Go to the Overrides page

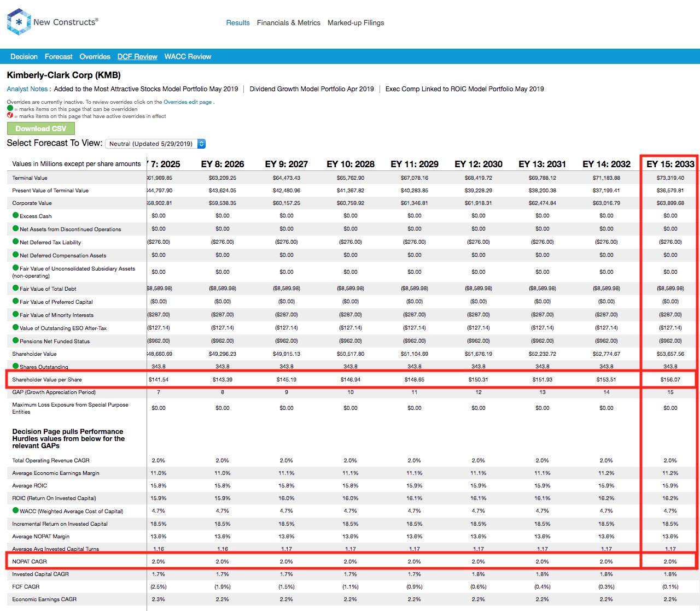point(95,56)
